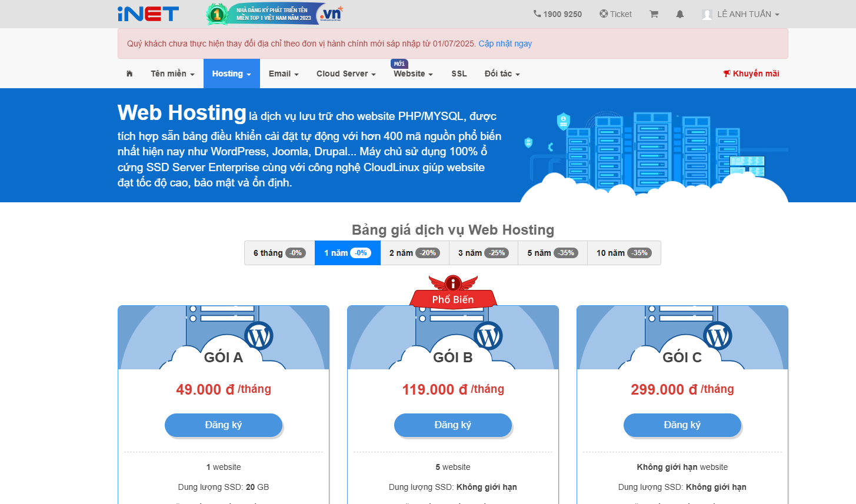Click the GÓI B plan title
856x504 pixels.
[x=453, y=357]
